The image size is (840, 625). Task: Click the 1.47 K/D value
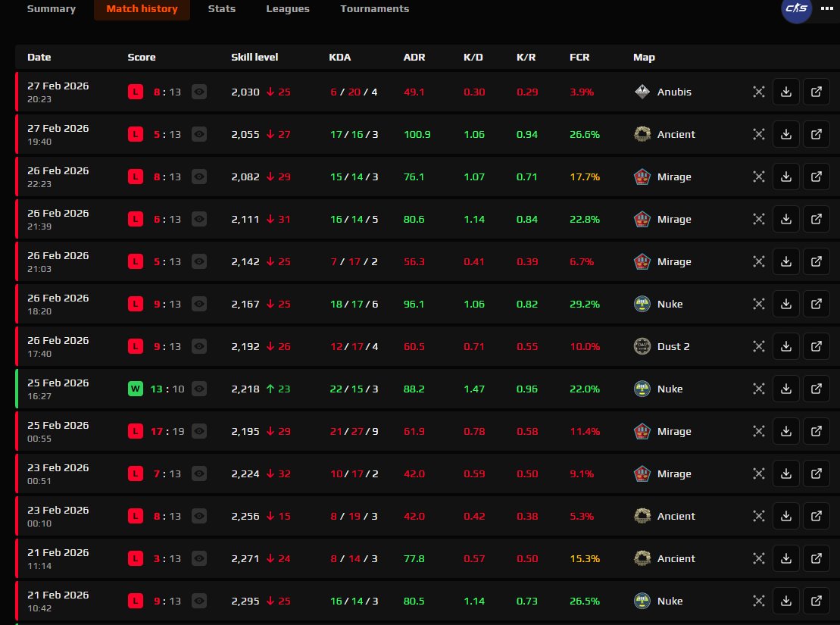(x=474, y=389)
